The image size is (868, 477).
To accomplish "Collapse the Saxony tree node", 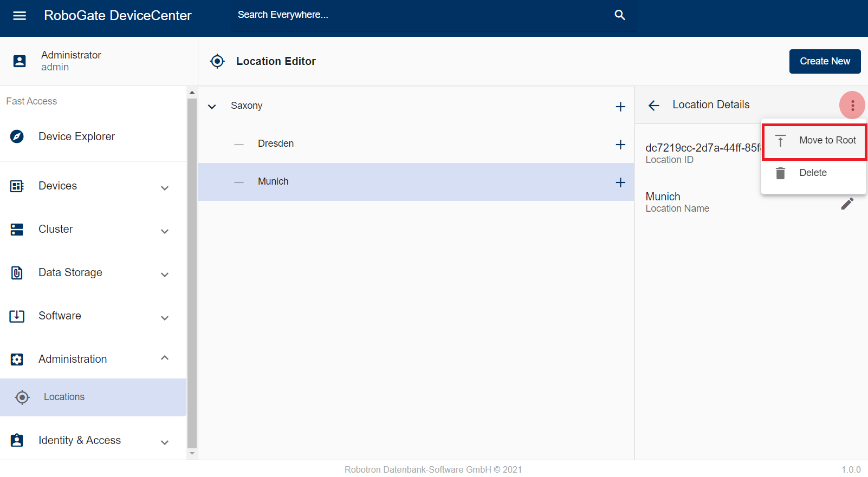I will (x=212, y=107).
